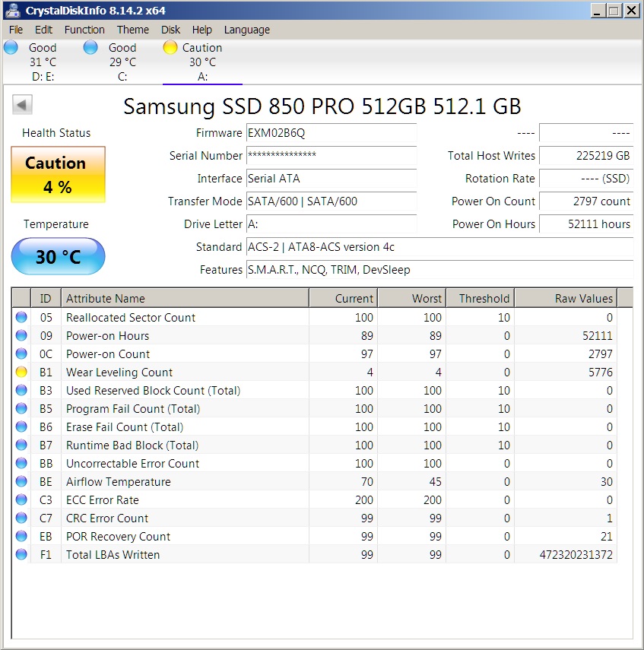Click status orb of Uncorrectable Error Count row
This screenshot has width=644, height=650.
(21, 463)
